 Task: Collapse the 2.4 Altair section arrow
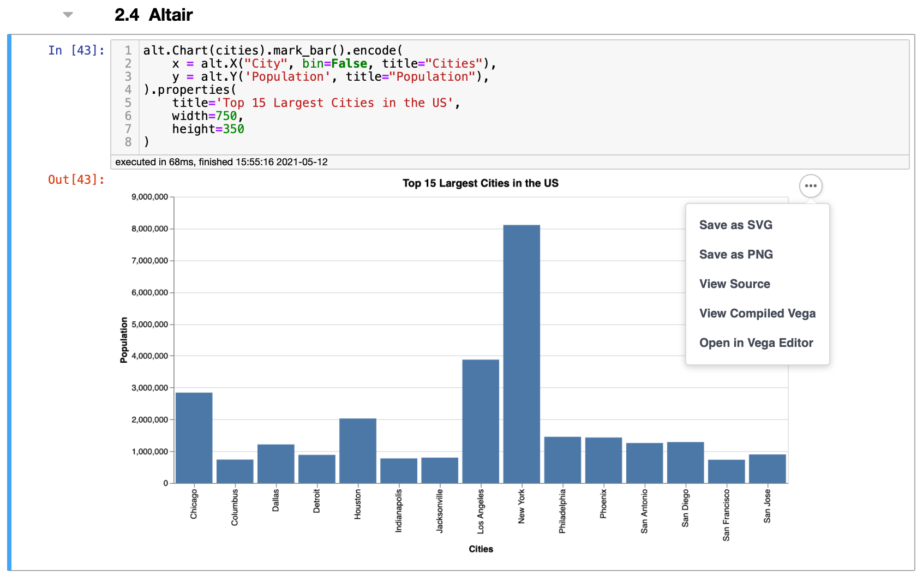tap(68, 15)
